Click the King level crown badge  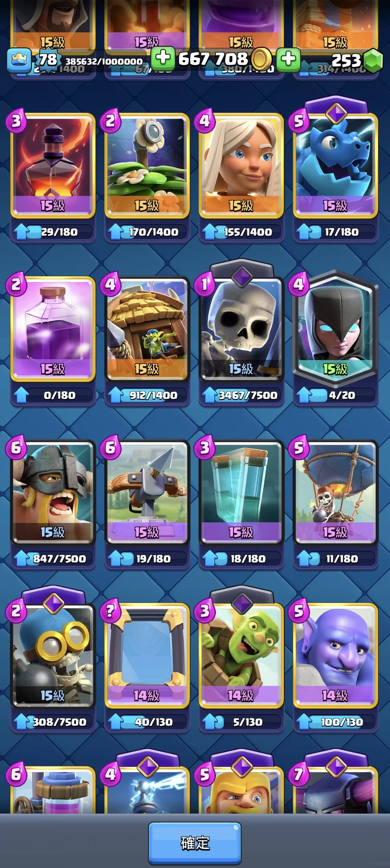[19, 60]
